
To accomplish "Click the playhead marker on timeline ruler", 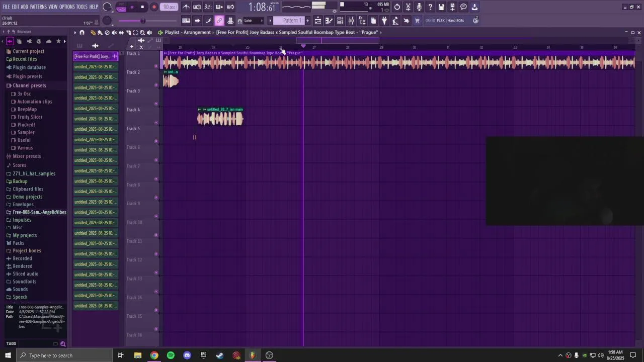I will pyautogui.click(x=303, y=47).
